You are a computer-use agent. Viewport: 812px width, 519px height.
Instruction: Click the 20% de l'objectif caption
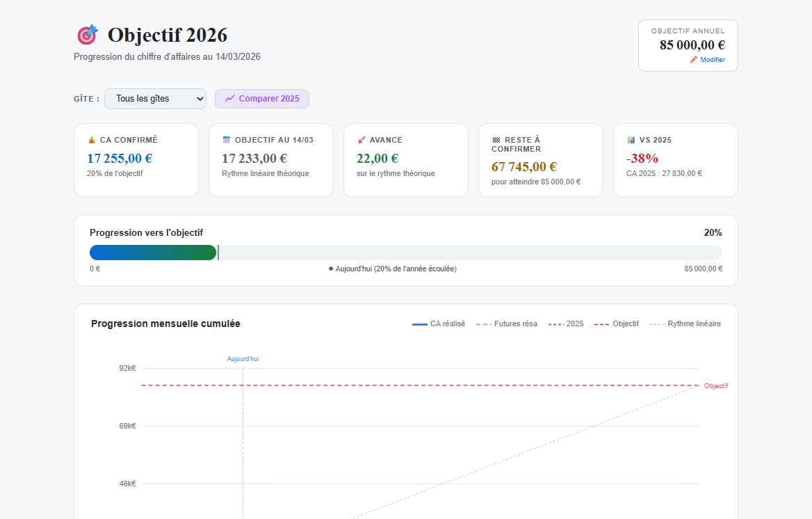pyautogui.click(x=115, y=174)
